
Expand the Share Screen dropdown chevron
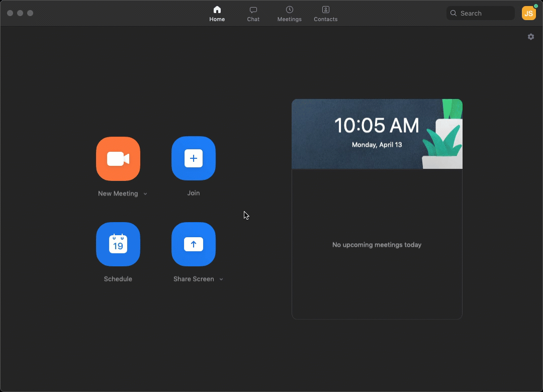coord(221,279)
